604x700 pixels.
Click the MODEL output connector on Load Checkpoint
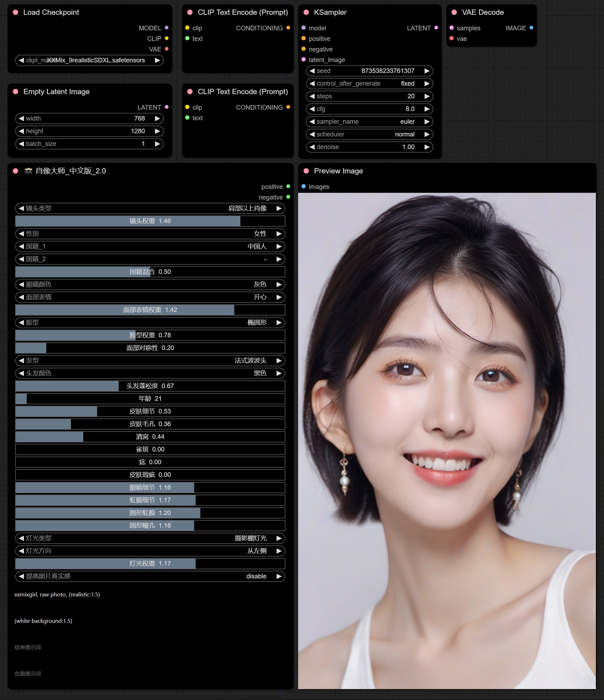pyautogui.click(x=167, y=28)
